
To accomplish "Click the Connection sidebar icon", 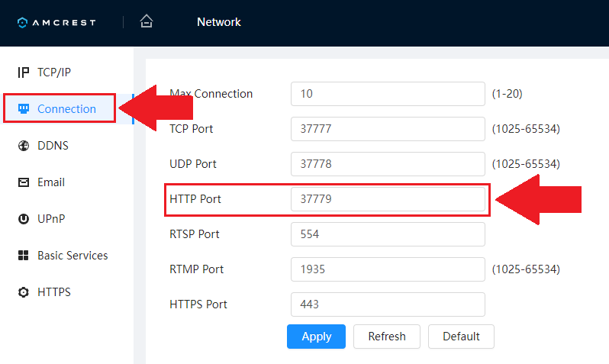I will click(x=23, y=109).
